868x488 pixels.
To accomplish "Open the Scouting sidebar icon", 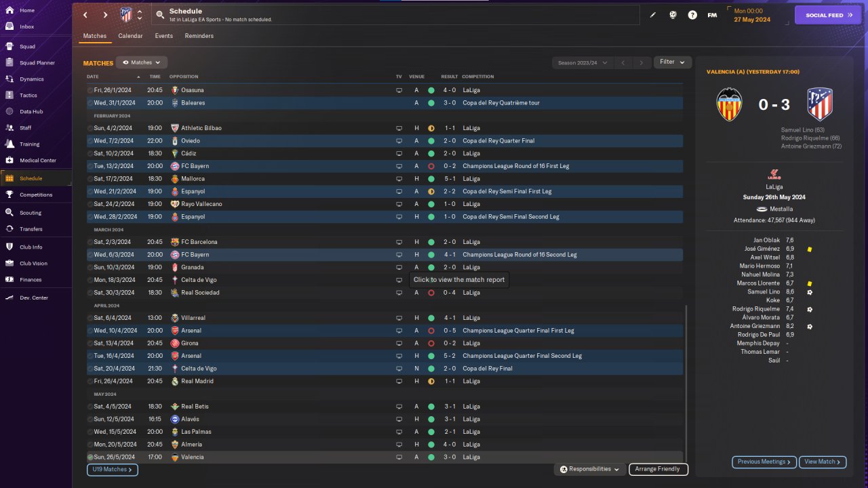I will point(9,213).
